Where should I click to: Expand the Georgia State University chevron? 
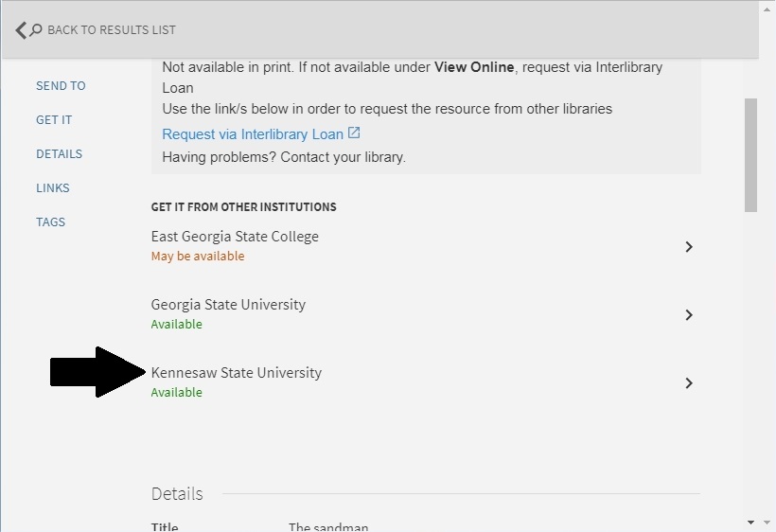(689, 315)
